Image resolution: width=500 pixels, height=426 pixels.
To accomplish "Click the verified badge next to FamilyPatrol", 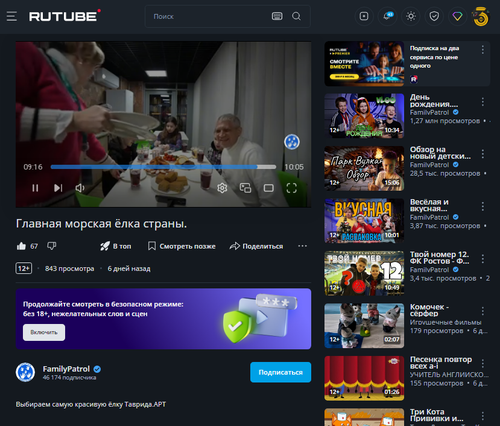I will coord(97,369).
